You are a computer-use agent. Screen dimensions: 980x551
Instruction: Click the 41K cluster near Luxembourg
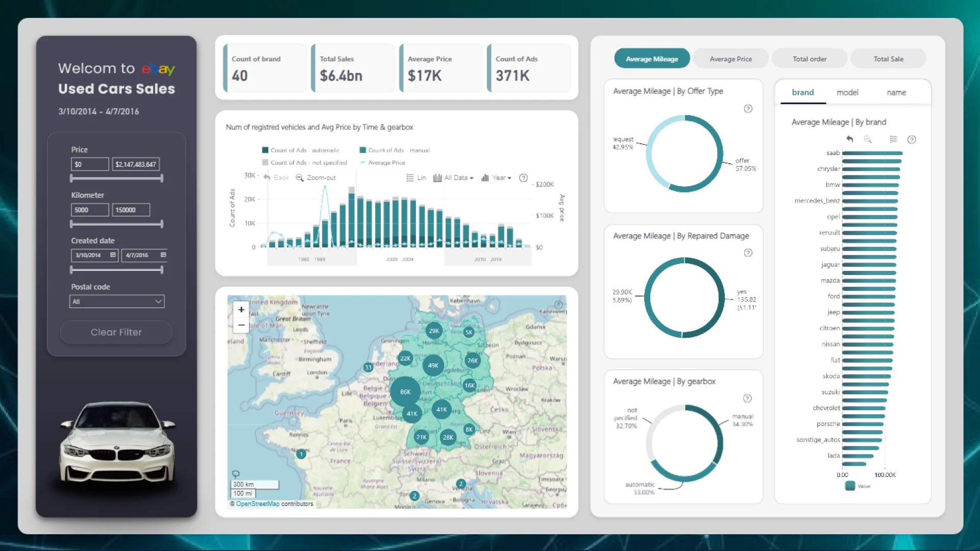[412, 414]
